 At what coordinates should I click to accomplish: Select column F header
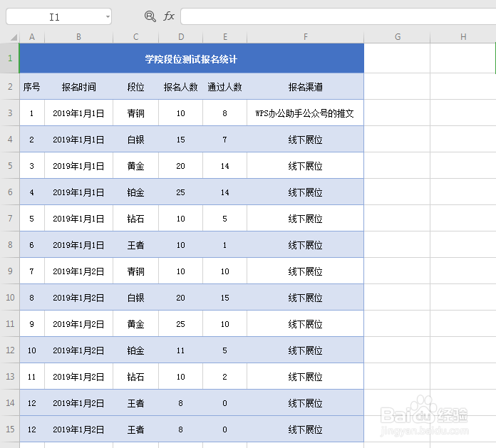pyautogui.click(x=306, y=37)
